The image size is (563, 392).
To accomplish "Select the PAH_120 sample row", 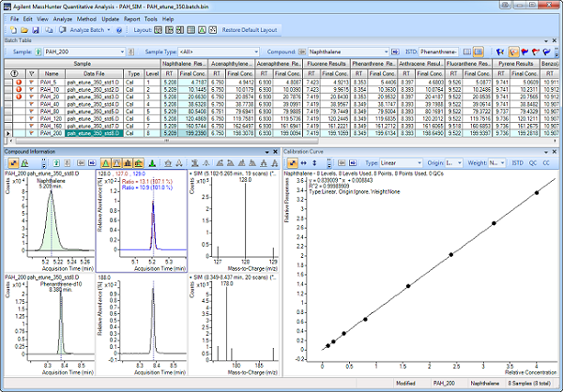I will [x=50, y=120].
